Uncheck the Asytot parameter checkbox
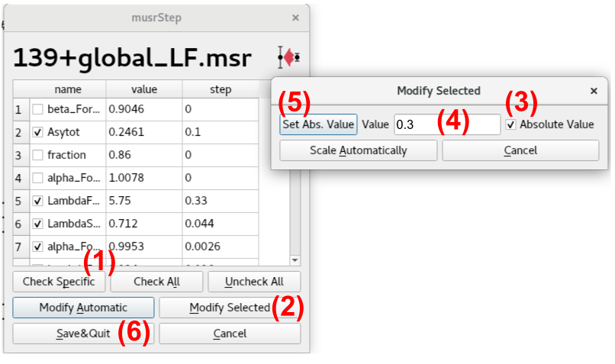 37,132
